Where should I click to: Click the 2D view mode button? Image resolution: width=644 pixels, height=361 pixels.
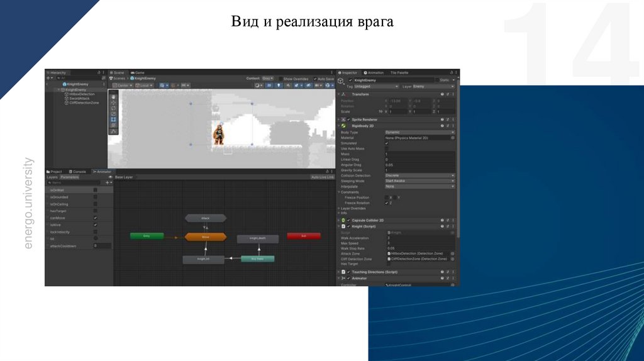tap(269, 86)
